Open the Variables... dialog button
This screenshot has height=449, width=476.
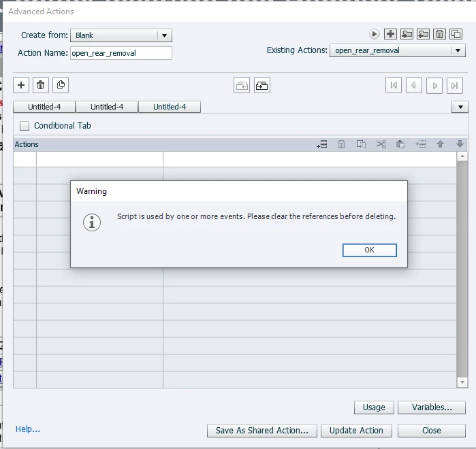[431, 408]
